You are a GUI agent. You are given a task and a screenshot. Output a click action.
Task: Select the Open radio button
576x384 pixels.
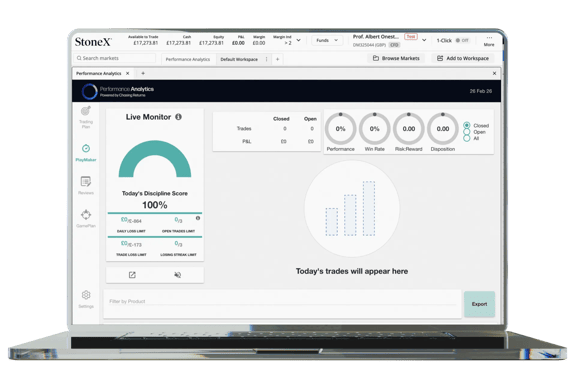click(x=467, y=132)
